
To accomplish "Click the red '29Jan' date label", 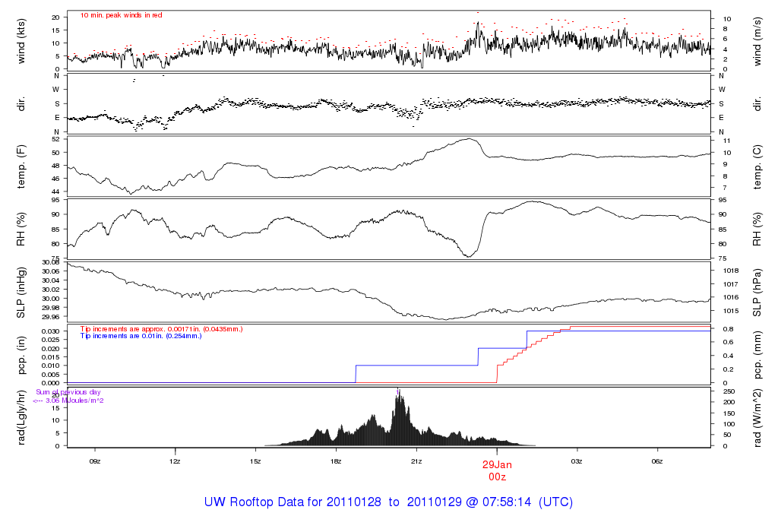I will pos(497,465).
